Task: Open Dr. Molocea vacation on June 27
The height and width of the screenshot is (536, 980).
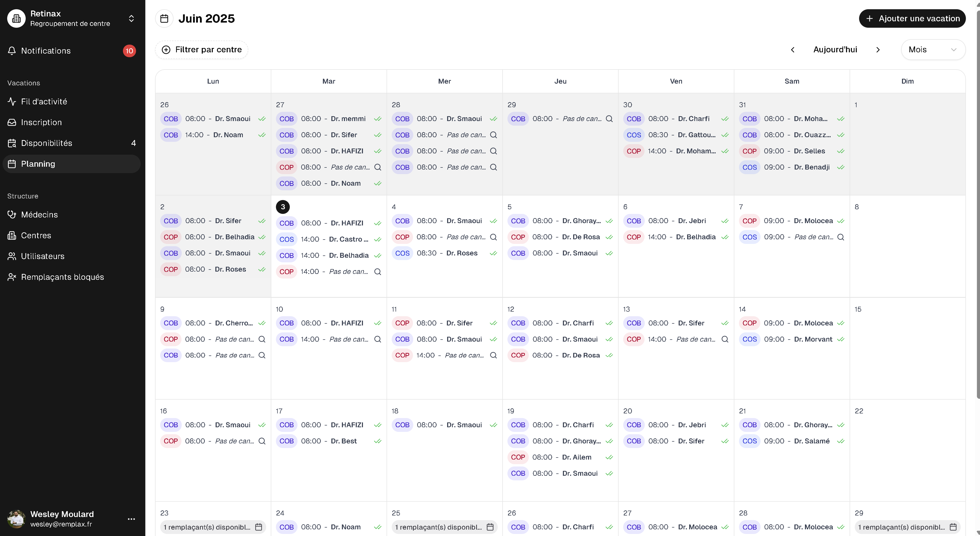Action: point(676,527)
